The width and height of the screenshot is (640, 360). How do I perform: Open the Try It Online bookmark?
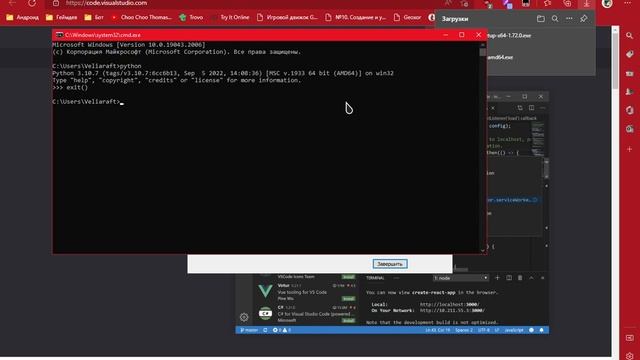tap(231, 18)
